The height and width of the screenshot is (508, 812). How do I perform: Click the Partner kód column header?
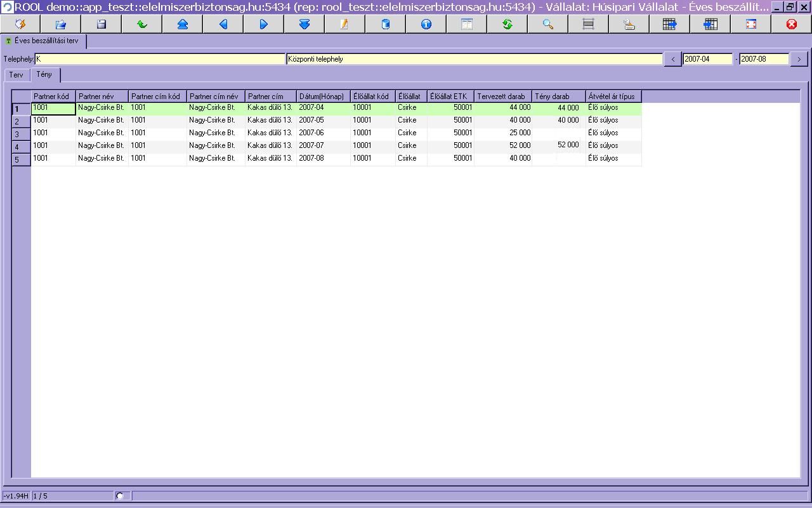[53, 97]
